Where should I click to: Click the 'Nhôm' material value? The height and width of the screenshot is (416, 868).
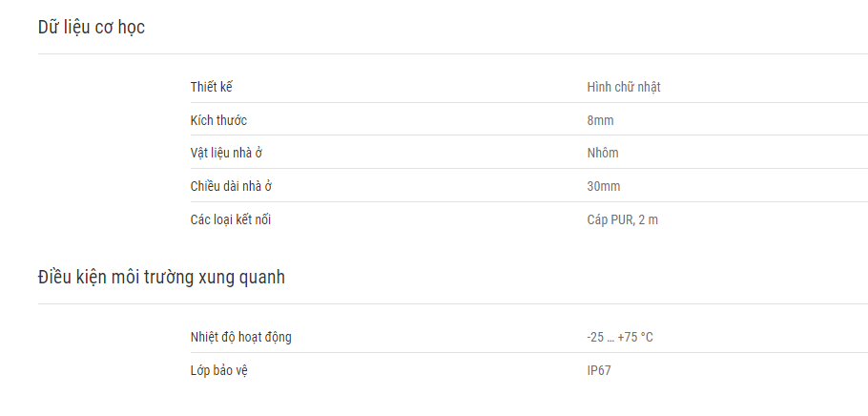click(602, 153)
